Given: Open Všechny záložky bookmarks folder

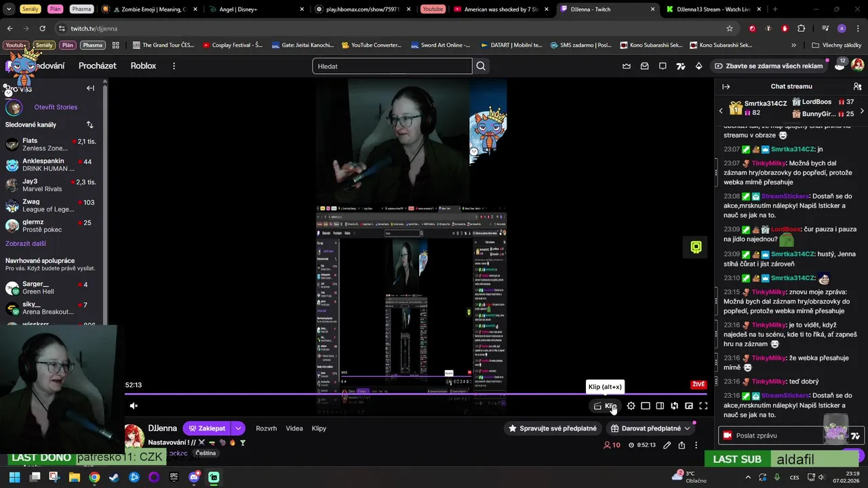Looking at the screenshot, I should [x=836, y=45].
